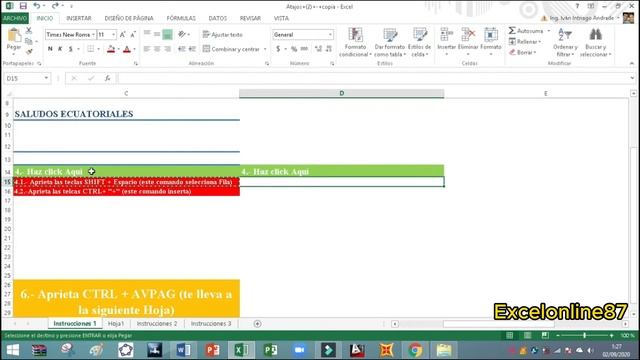Open Buscar y seleccionar menu
The image size is (640, 360).
point(596,42)
